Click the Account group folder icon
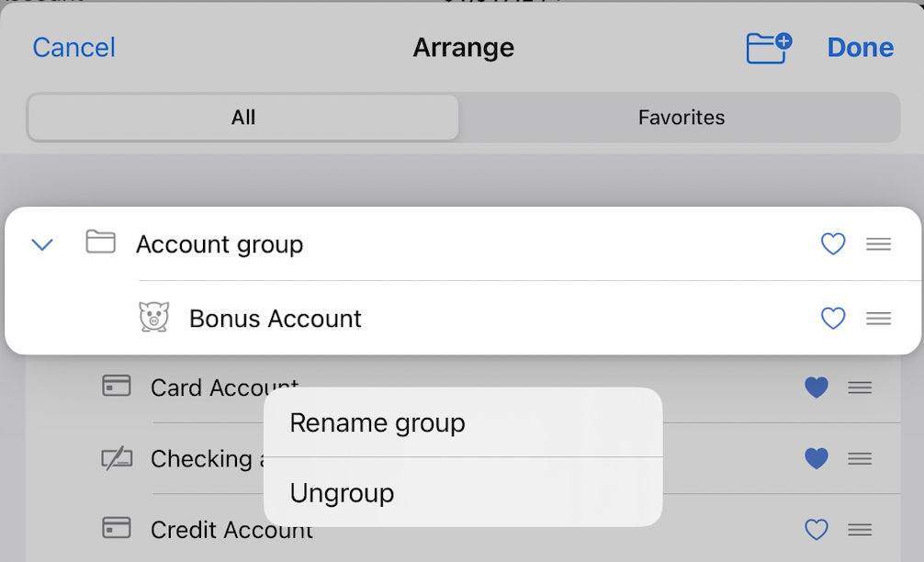Screen dimensions: 924x562 [x=100, y=242]
